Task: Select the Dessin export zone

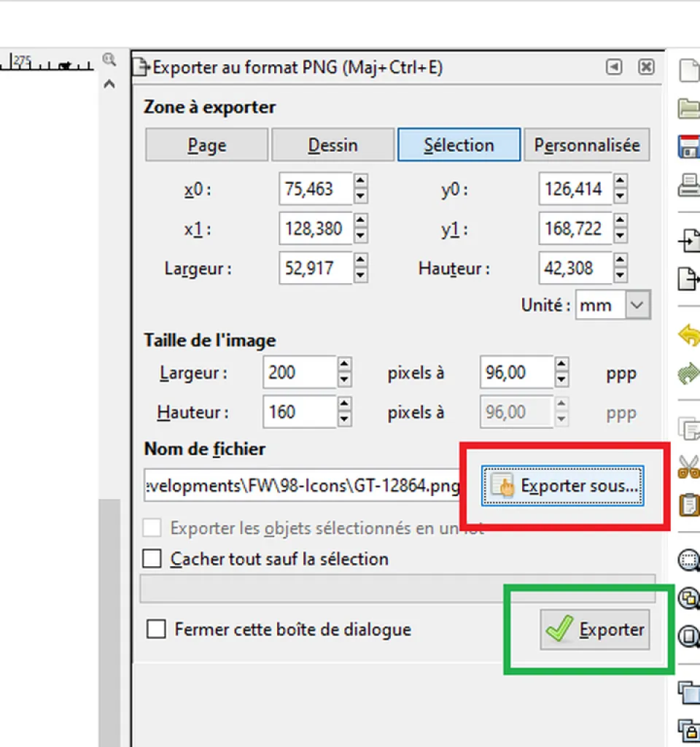Action: click(x=332, y=145)
